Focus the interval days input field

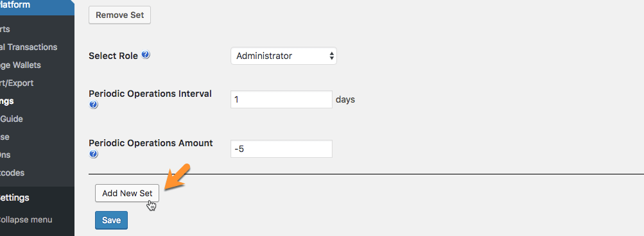pos(281,99)
